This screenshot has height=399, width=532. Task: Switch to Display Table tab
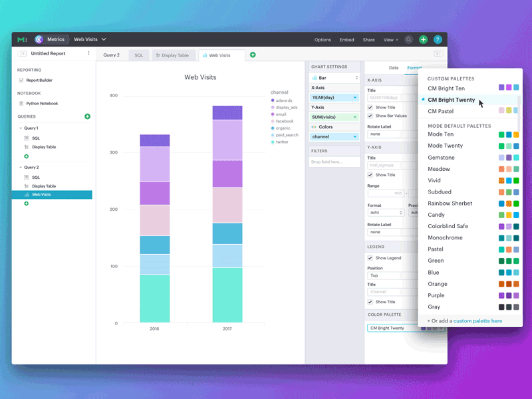172,55
